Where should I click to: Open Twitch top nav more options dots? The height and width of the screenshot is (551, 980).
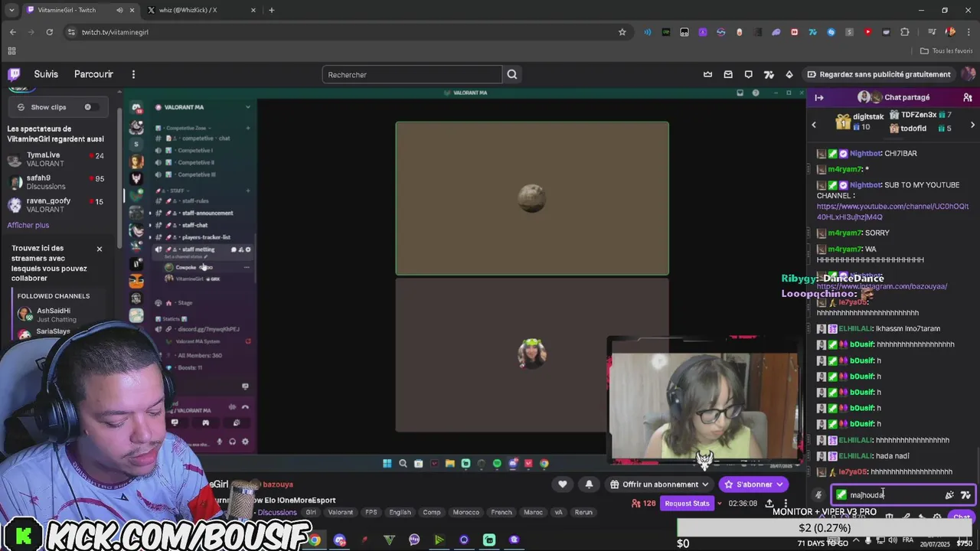point(133,74)
